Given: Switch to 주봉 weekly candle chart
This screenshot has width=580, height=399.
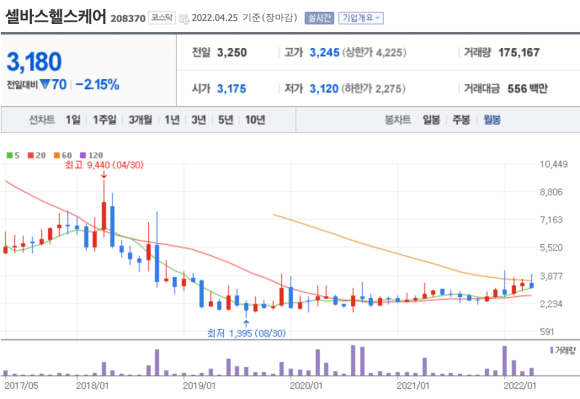Looking at the screenshot, I should (x=461, y=120).
